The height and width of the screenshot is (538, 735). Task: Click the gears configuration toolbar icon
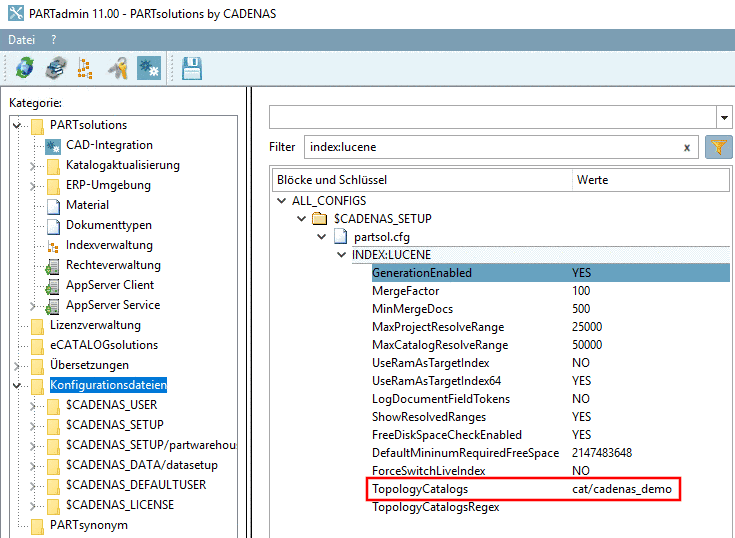click(149, 68)
